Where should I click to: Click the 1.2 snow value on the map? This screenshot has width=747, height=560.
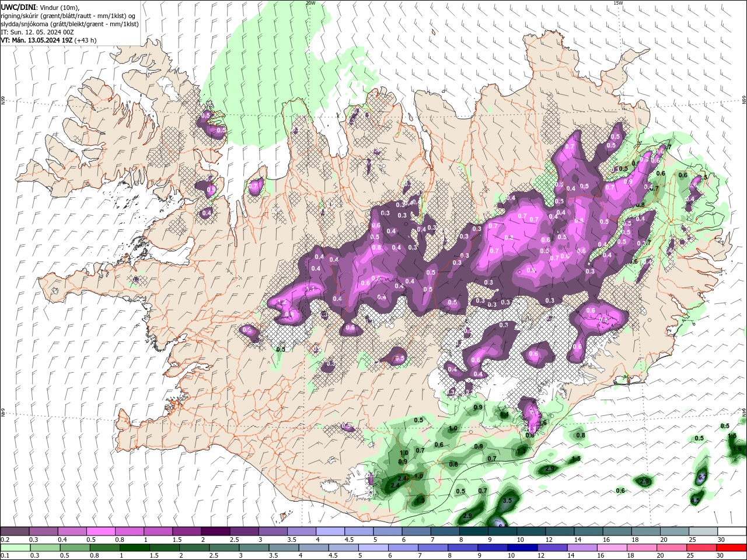[281, 302]
